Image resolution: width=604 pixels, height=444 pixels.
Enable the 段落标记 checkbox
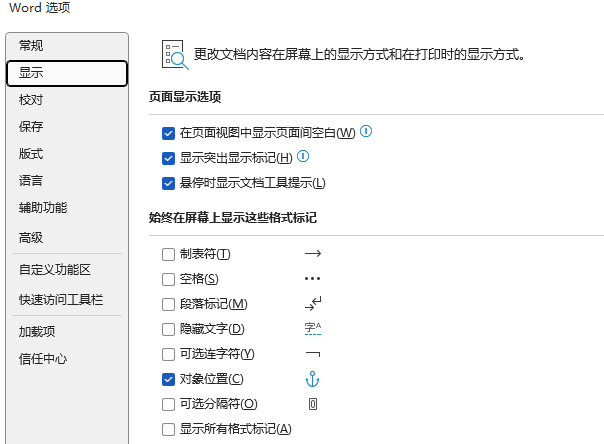(x=168, y=304)
